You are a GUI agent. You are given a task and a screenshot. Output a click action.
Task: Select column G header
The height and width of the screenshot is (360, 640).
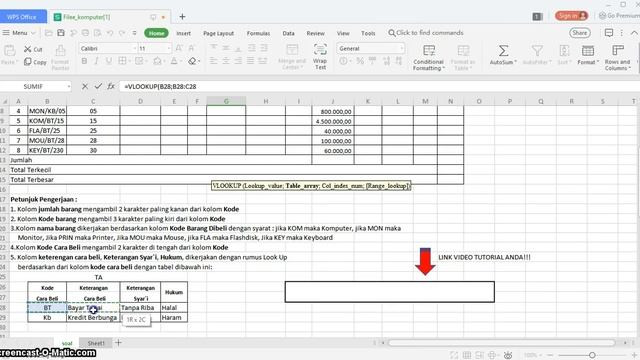pyautogui.click(x=226, y=101)
